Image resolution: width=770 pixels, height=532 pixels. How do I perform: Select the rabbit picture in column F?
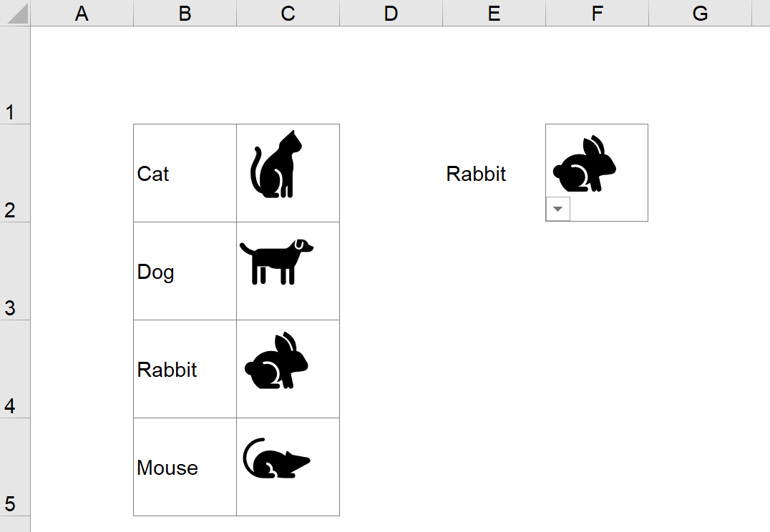coord(585,164)
